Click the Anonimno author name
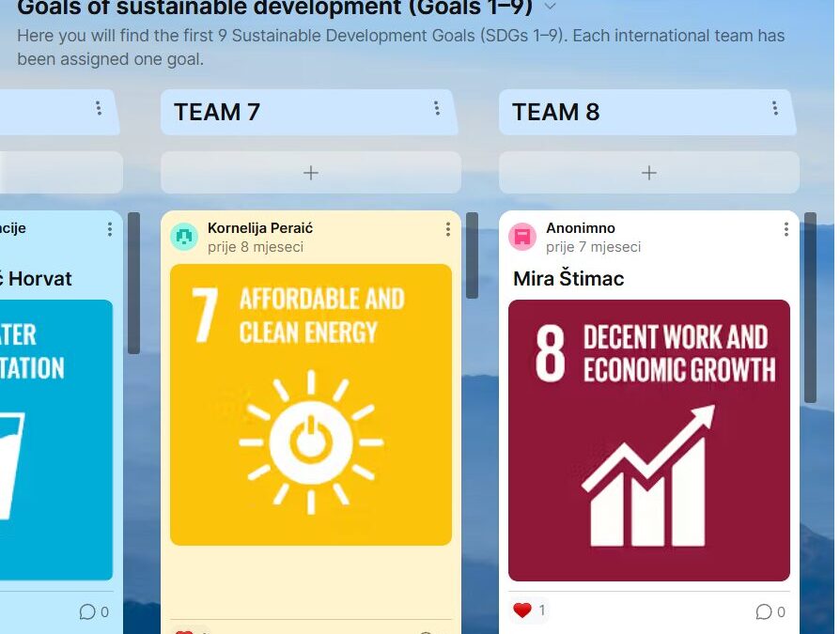The image size is (840, 634). 580,228
